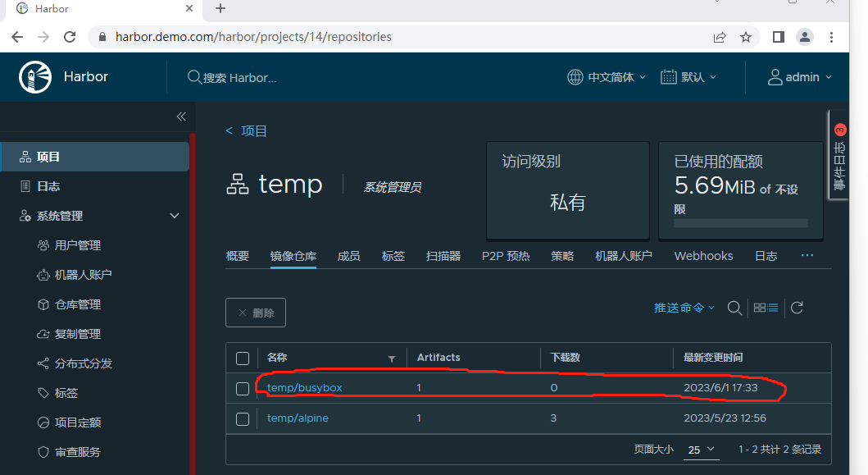Go forward with browser forward arrow
This screenshot has height=475, width=868.
pyautogui.click(x=43, y=37)
